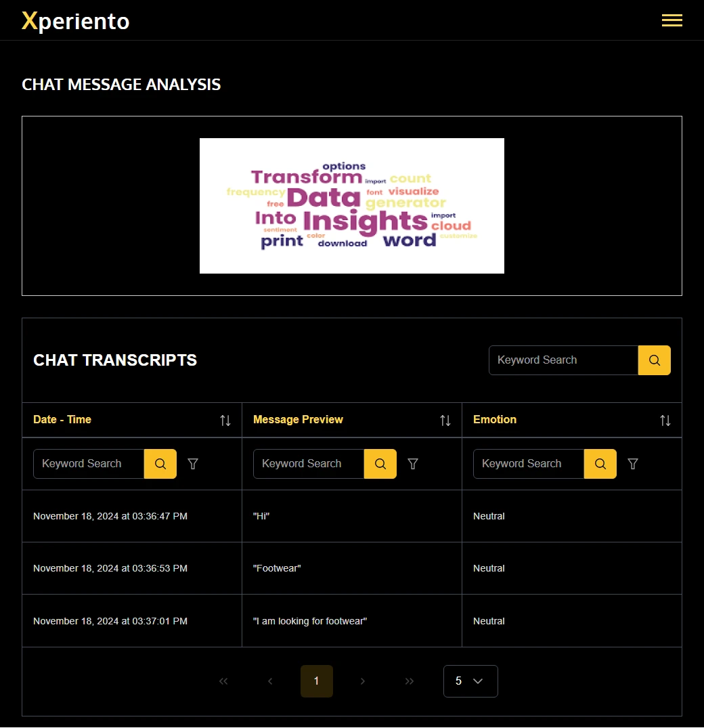The height and width of the screenshot is (728, 704).
Task: Toggle sort order on Emotion column
Action: point(665,421)
